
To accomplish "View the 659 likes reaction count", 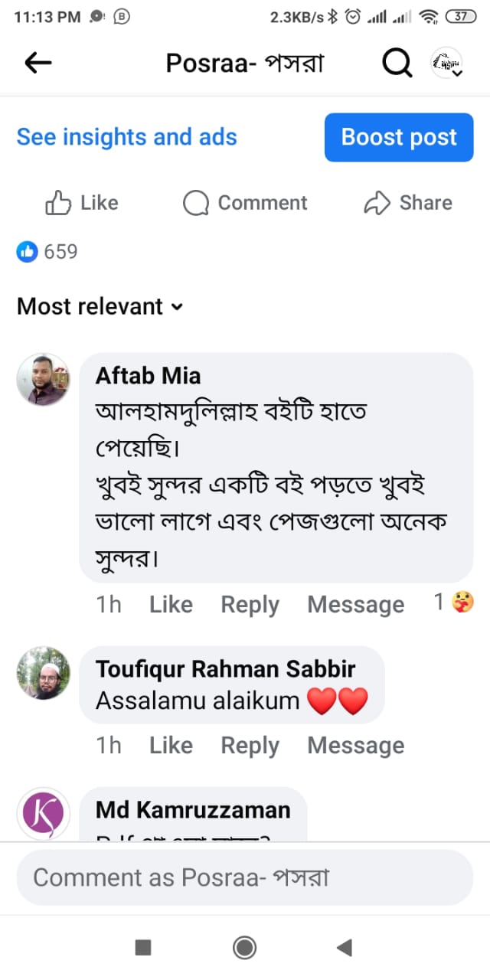I will pyautogui.click(x=47, y=251).
